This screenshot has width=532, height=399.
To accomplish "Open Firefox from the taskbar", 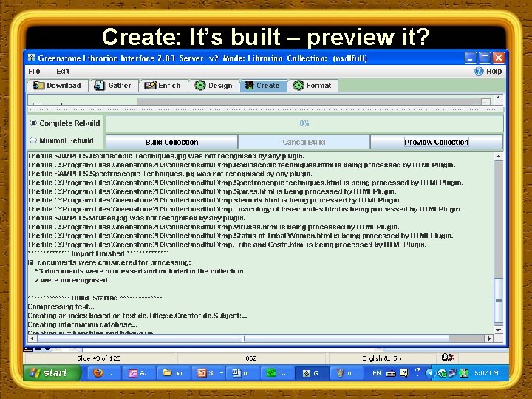I will coord(103,373).
